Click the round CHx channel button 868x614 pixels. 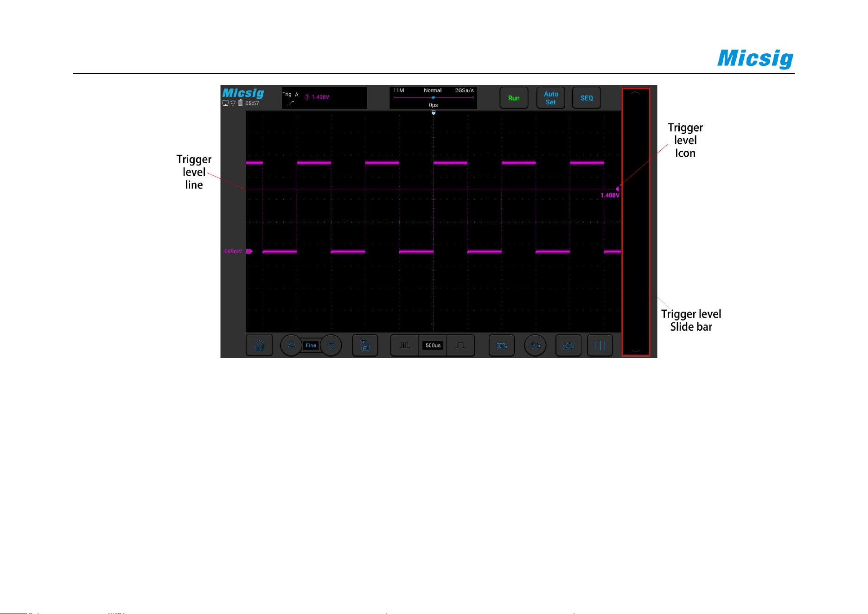tap(535, 345)
